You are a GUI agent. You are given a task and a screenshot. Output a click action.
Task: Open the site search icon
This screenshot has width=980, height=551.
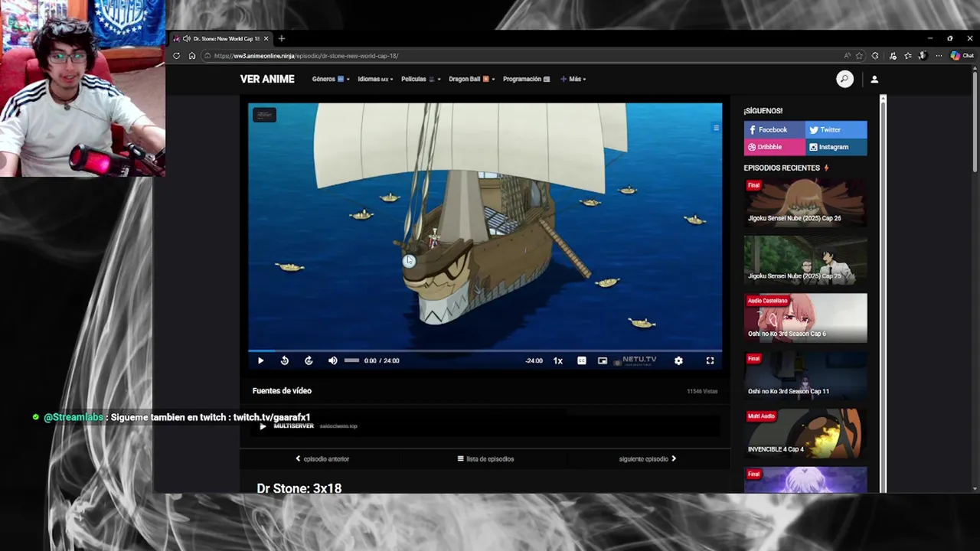[844, 79]
